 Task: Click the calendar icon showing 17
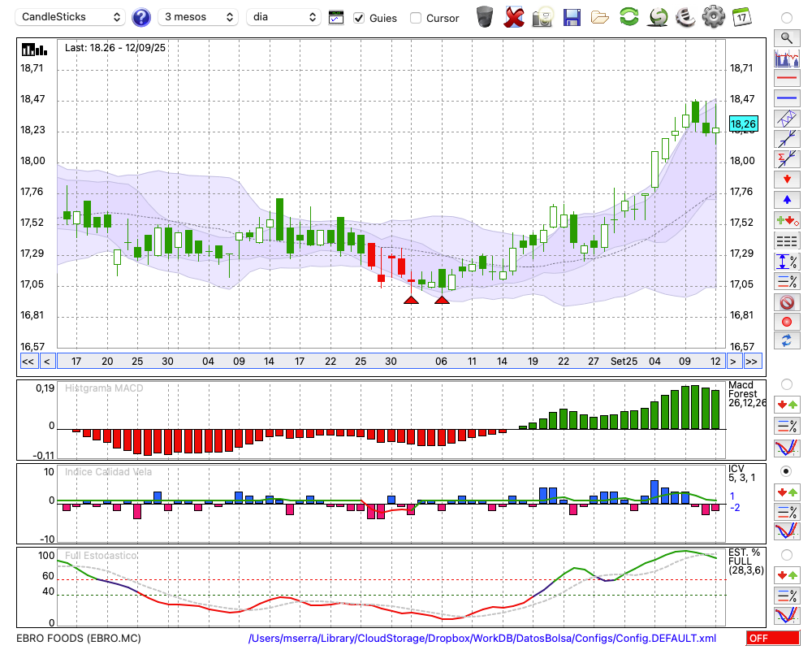tap(741, 17)
